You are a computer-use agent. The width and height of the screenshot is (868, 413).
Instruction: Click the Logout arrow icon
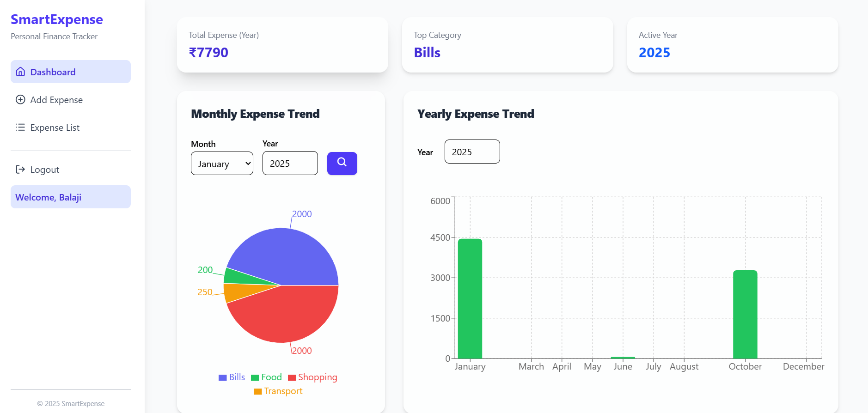pos(20,169)
